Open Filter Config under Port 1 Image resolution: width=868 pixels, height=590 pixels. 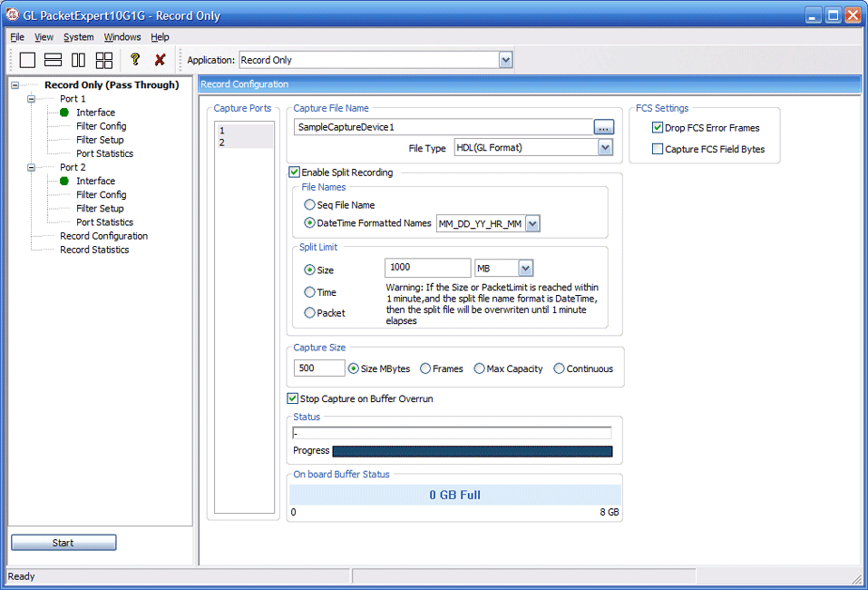click(102, 126)
